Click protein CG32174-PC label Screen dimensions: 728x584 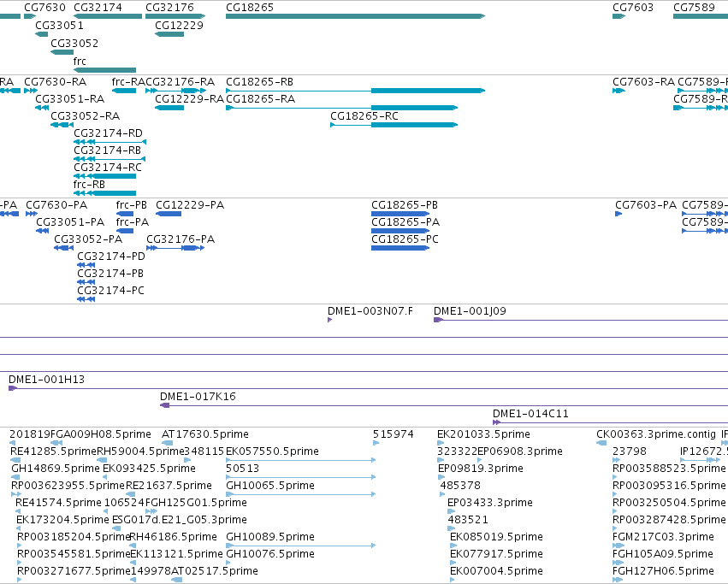[x=110, y=291]
